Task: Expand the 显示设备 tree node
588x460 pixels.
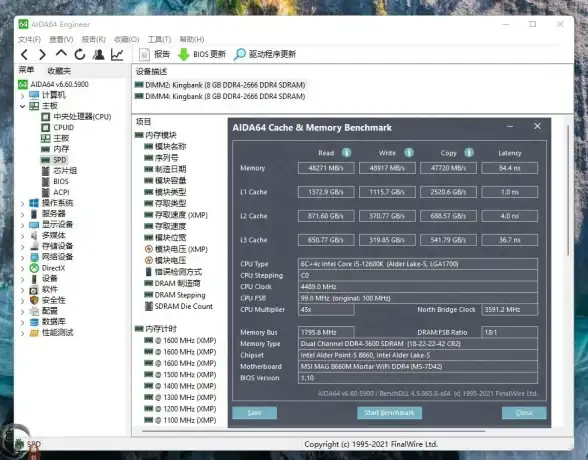Action: pos(22,225)
